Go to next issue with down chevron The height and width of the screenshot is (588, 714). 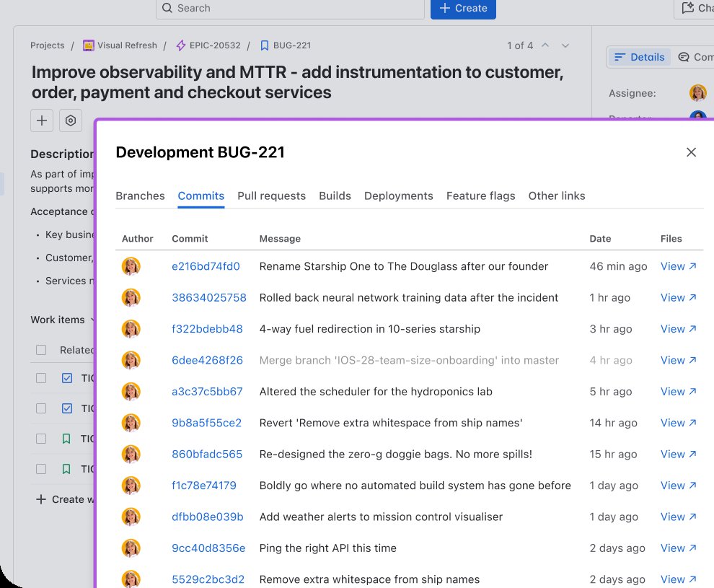565,45
